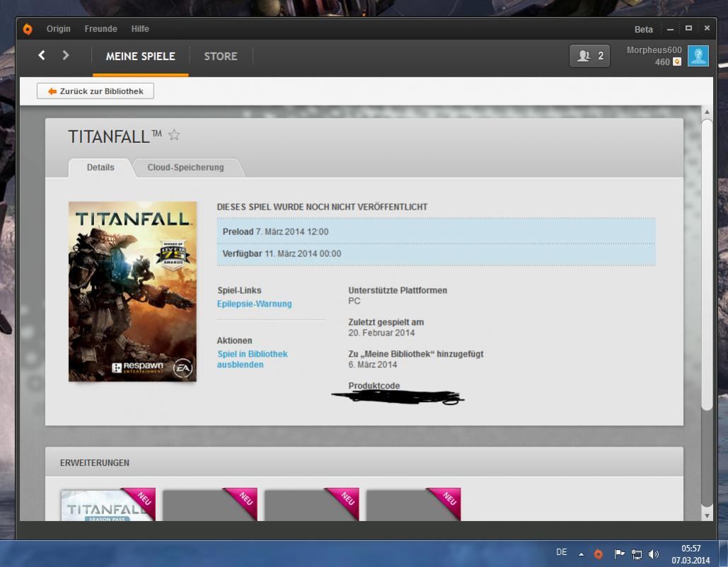728x567 pixels.
Task: Open the Action Center flag icon
Action: 619,554
